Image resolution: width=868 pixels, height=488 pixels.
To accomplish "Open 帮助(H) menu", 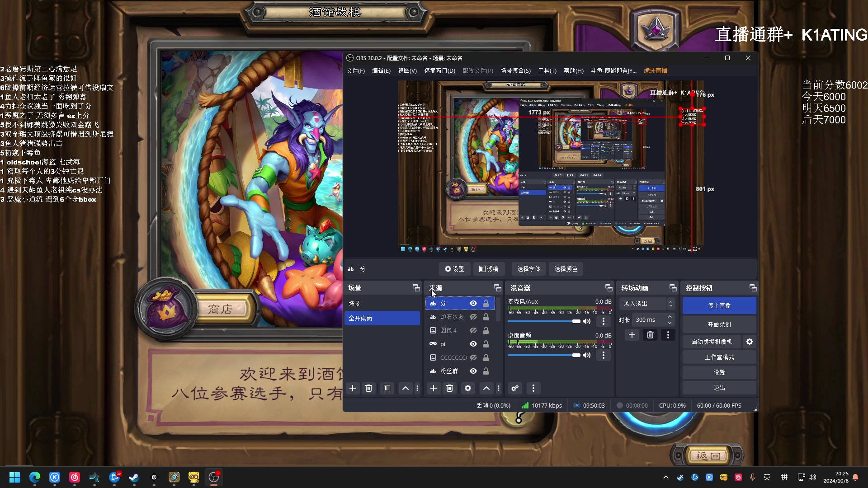I will point(574,70).
